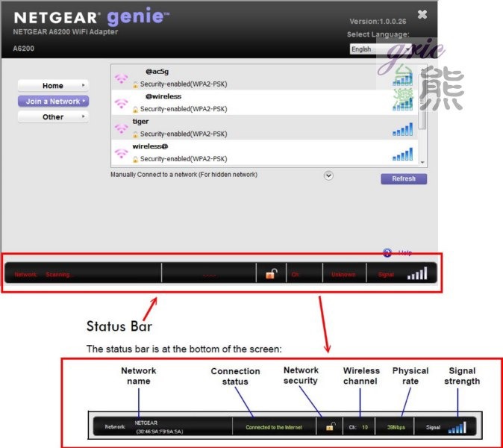The height and width of the screenshot is (448, 503).
Task: Select the tiger network entry
Action: [x=264, y=128]
